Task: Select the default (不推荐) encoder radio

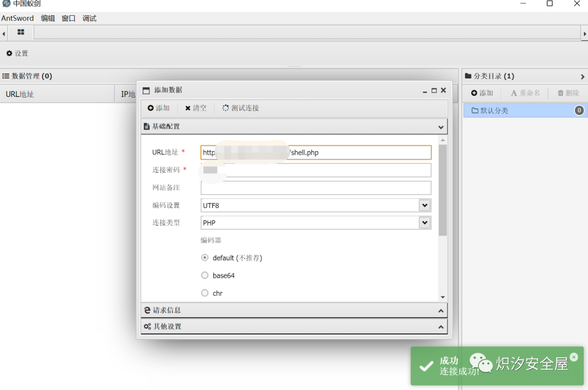Action: point(205,258)
